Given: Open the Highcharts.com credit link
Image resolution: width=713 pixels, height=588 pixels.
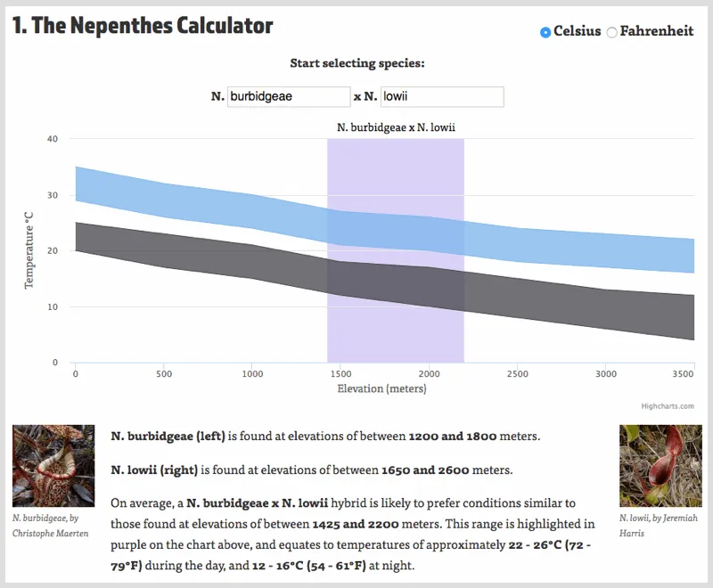Looking at the screenshot, I should coord(667,406).
